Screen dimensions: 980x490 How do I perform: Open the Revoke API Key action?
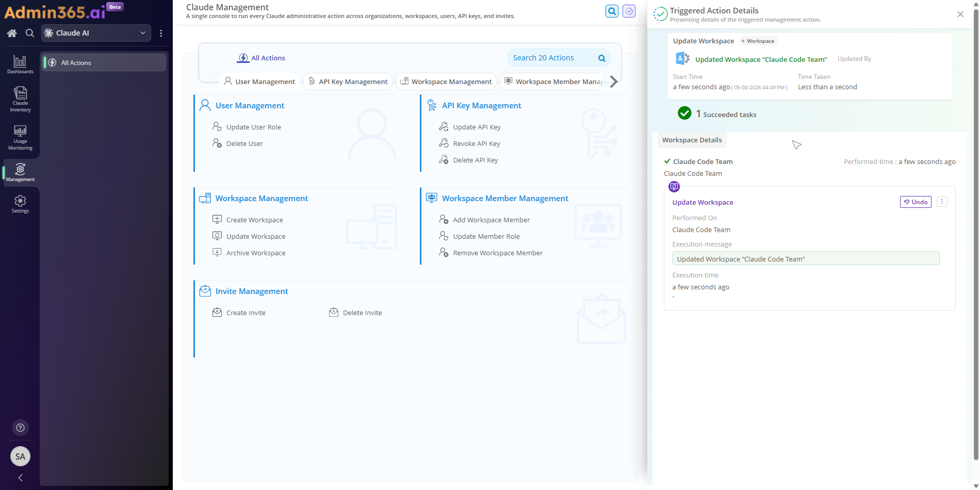pos(469,143)
